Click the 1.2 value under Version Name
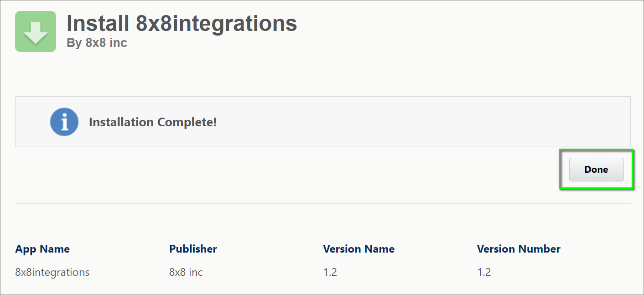This screenshot has width=644, height=295. click(x=330, y=272)
